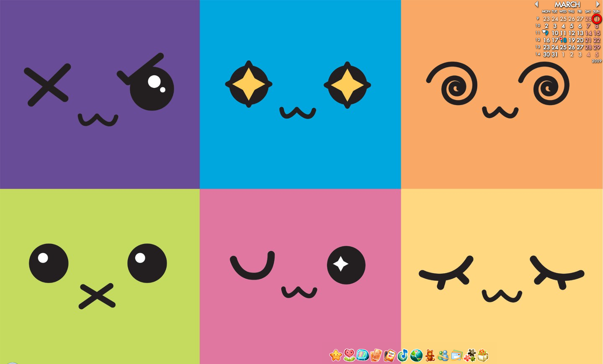
Task: Open the star application in the dock
Action: pyautogui.click(x=336, y=356)
